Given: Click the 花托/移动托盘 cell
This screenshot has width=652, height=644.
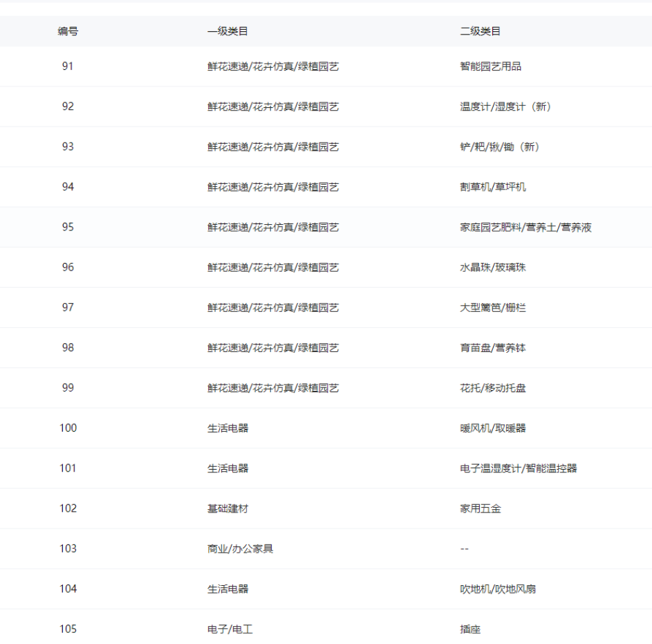Looking at the screenshot, I should tap(493, 387).
